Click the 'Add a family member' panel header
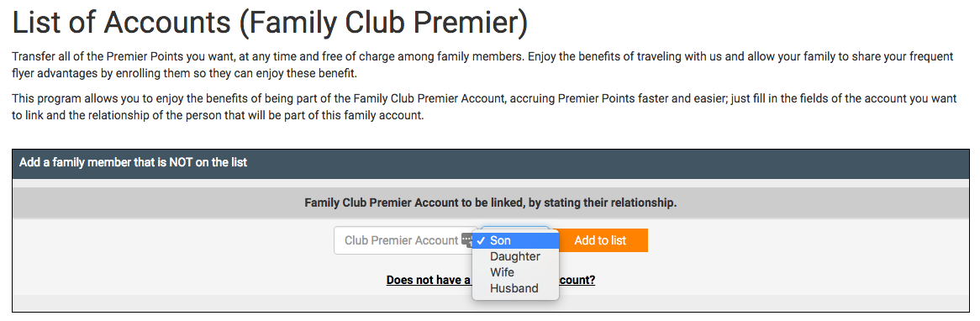 pyautogui.click(x=489, y=163)
